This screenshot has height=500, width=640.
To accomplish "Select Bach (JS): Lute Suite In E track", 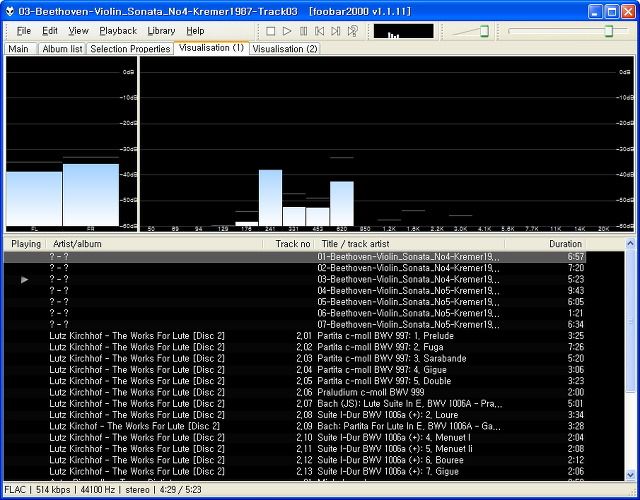I will [295, 404].
